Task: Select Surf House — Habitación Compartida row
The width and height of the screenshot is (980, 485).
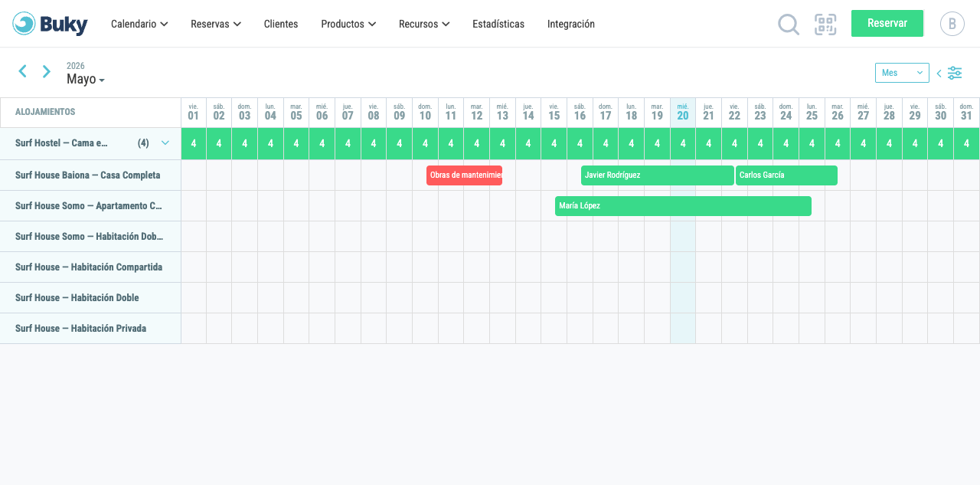Action: pos(90,267)
